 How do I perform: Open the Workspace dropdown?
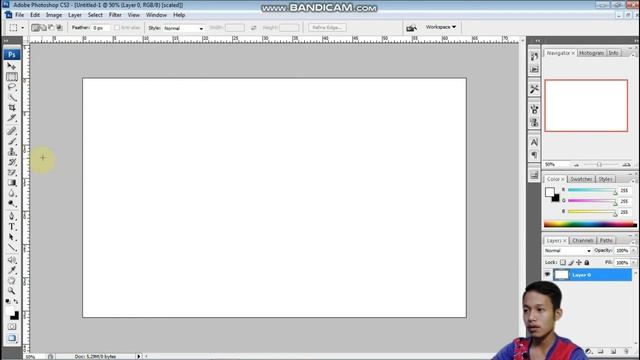click(x=440, y=27)
